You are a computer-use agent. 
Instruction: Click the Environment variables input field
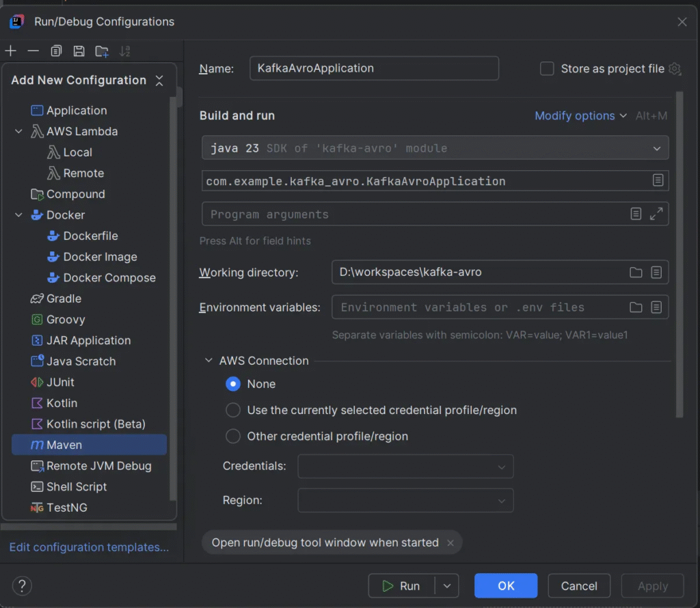(x=479, y=307)
